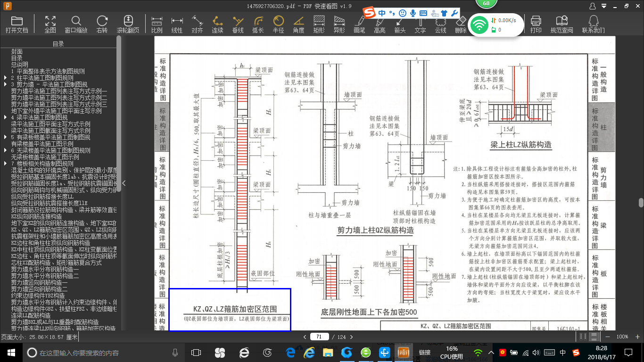644x362 pixels.
Task: Expand tree item 2 柱平法施工图制图规则
Action: (6, 78)
